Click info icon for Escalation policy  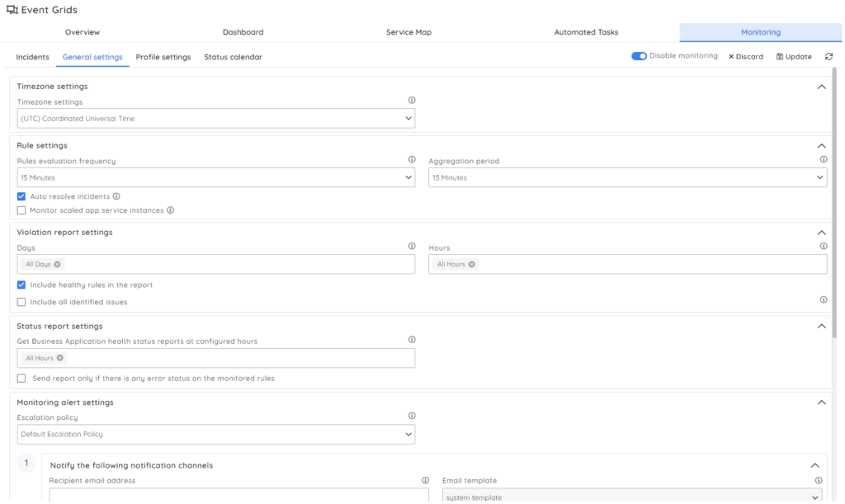coord(412,417)
